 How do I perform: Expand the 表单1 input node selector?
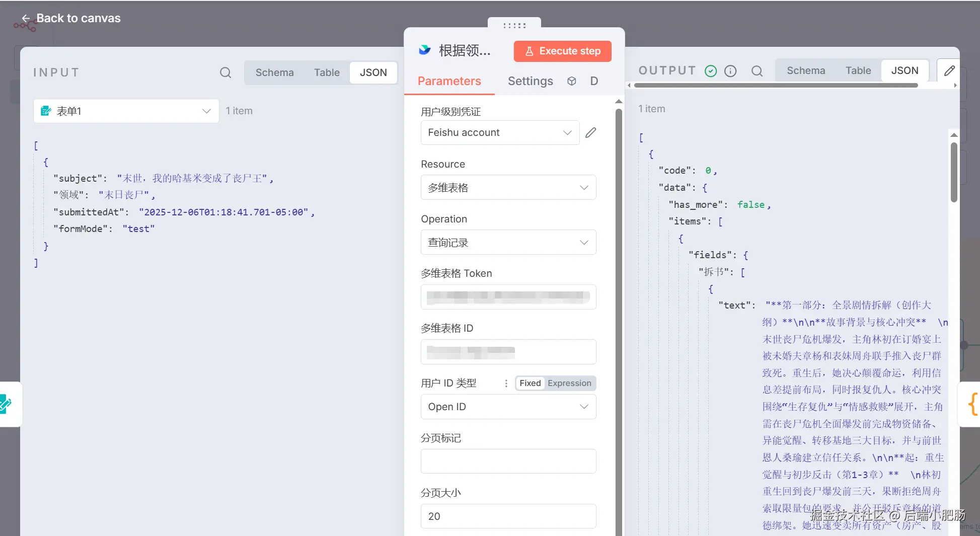pyautogui.click(x=126, y=111)
